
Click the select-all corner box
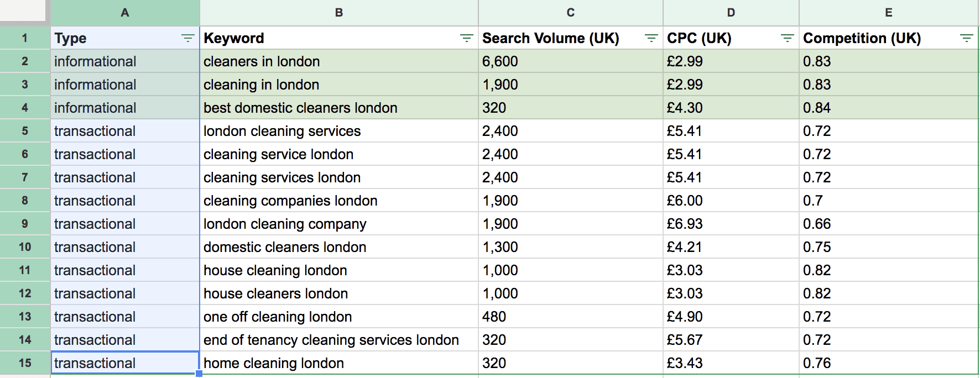click(23, 11)
